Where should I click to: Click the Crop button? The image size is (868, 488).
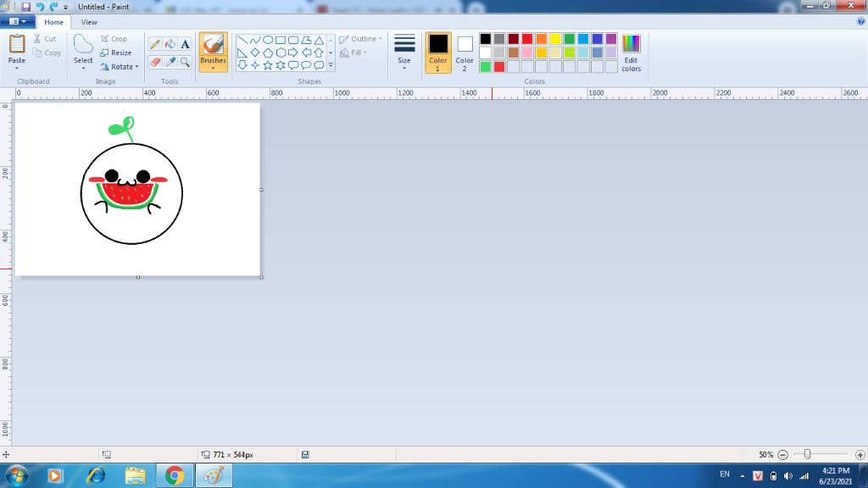point(114,39)
